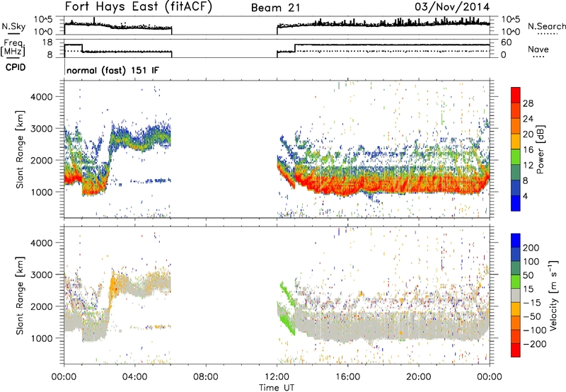Click the '4' tick on the Power color bar

[x=525, y=196]
